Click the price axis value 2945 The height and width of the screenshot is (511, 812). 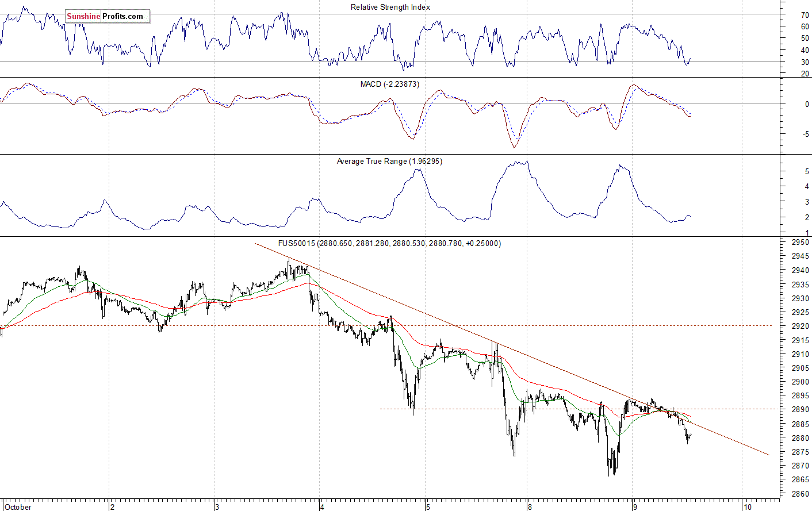pyautogui.click(x=801, y=256)
